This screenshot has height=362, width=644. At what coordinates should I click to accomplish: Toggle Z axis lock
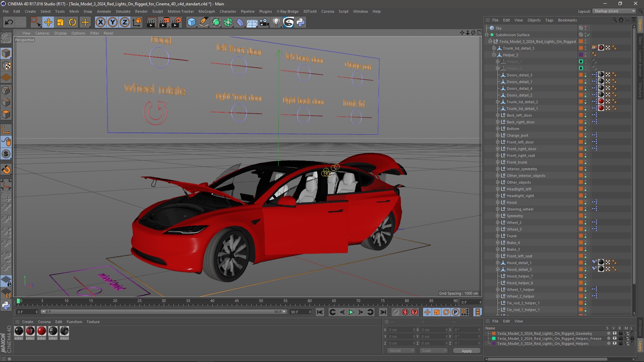pos(125,22)
